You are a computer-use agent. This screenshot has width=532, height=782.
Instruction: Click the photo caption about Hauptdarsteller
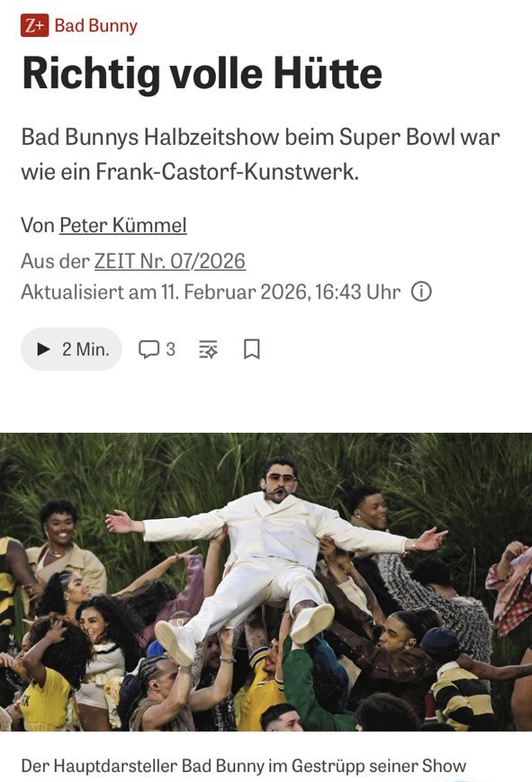tap(244, 766)
